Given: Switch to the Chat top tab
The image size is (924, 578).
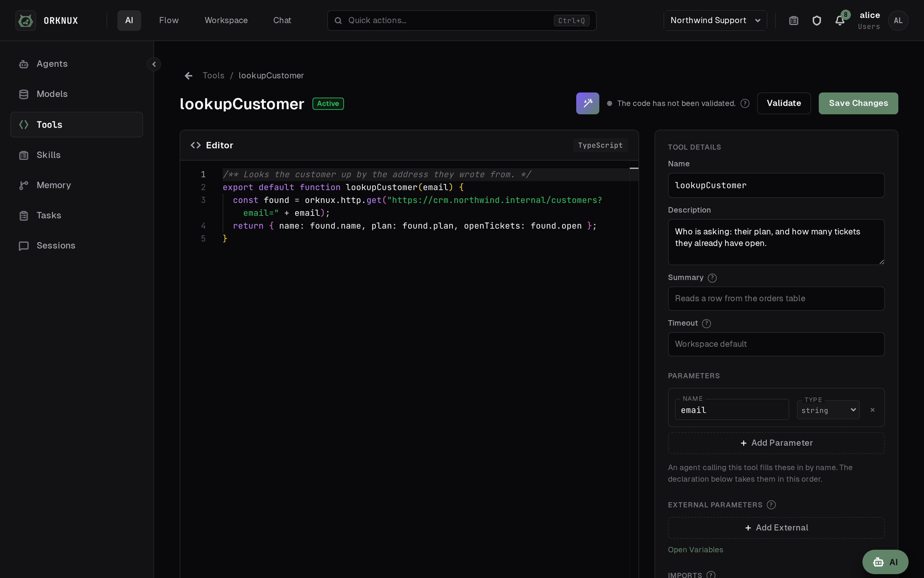Looking at the screenshot, I should click(282, 21).
